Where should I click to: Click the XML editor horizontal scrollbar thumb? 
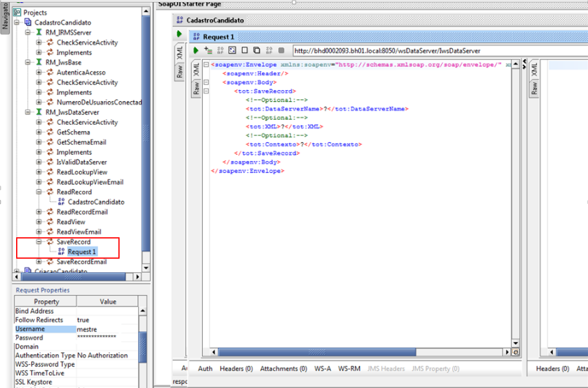[x=317, y=352]
